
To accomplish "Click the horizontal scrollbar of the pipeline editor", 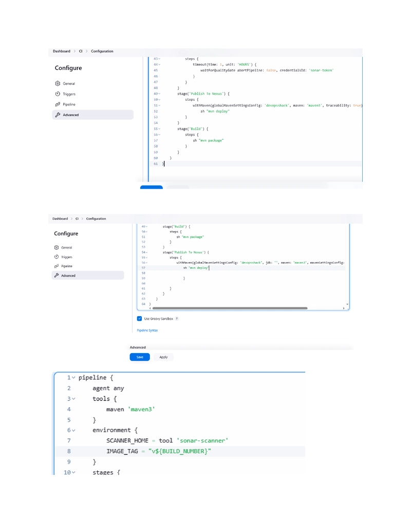I will (x=230, y=308).
